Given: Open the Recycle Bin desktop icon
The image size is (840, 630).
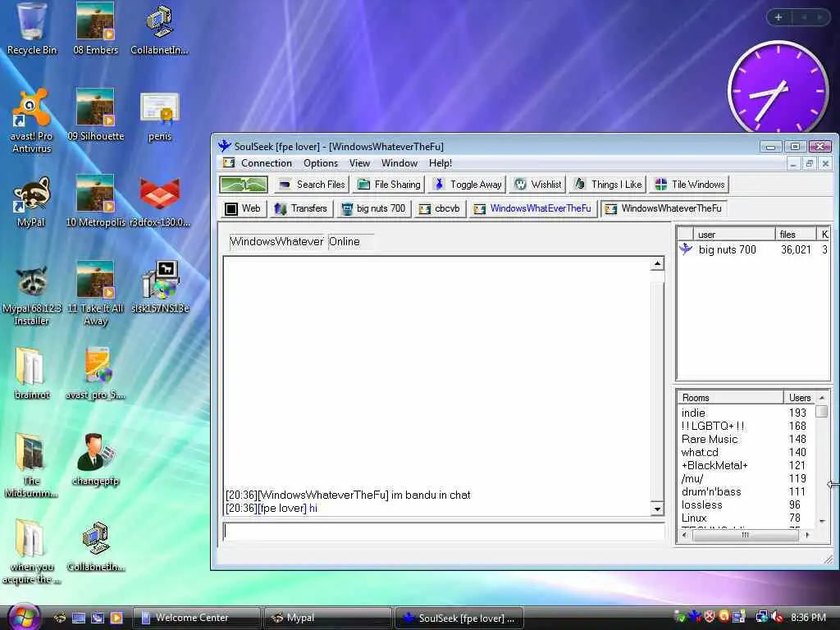Looking at the screenshot, I should (x=32, y=28).
